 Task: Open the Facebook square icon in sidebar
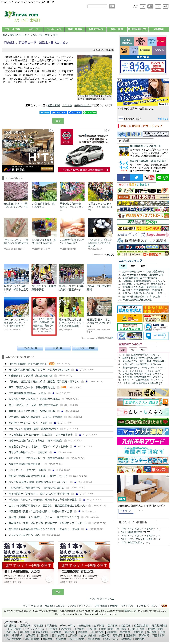click(x=123, y=177)
